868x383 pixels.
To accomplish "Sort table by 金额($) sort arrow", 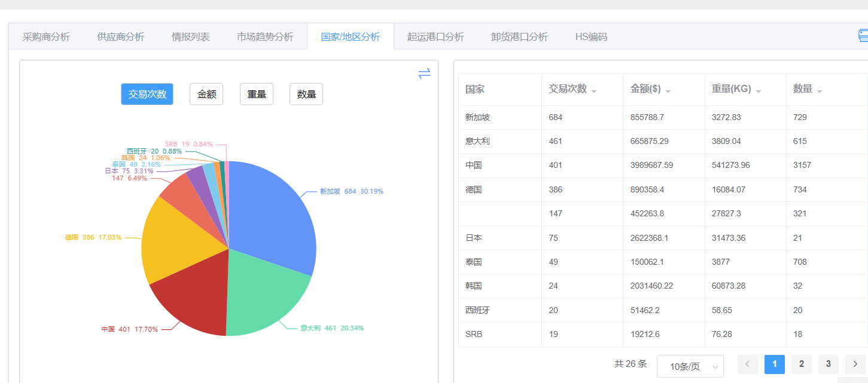I will pyautogui.click(x=668, y=91).
